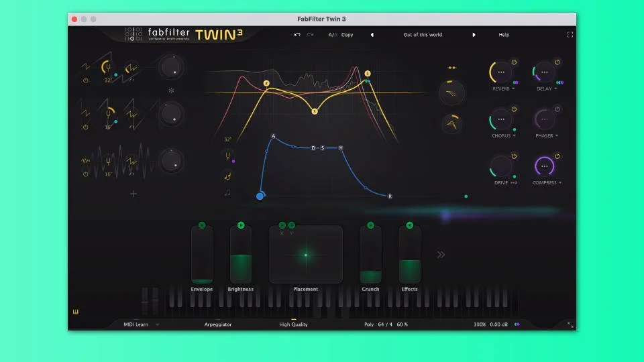Image resolution: width=644 pixels, height=362 pixels.
Task: Go to the next preset arrow
Action: point(474,35)
